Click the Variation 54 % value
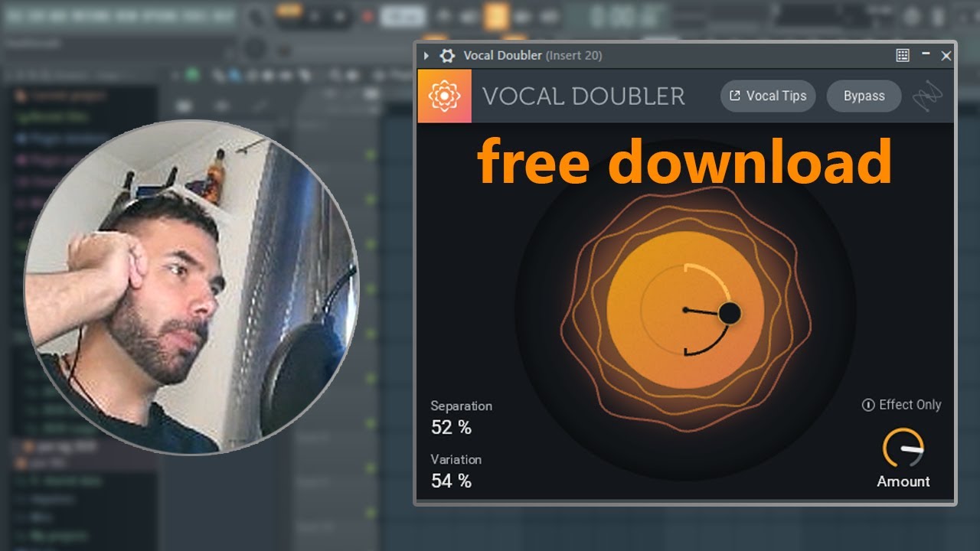 pos(451,481)
